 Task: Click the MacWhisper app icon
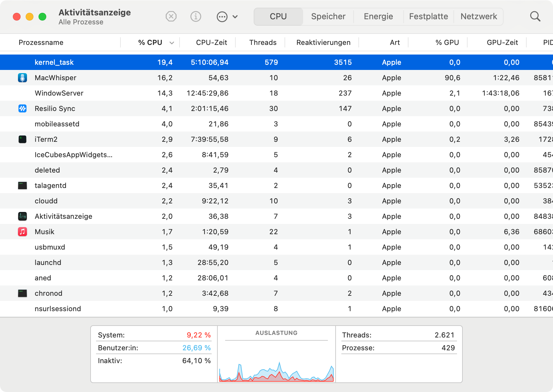click(x=22, y=78)
